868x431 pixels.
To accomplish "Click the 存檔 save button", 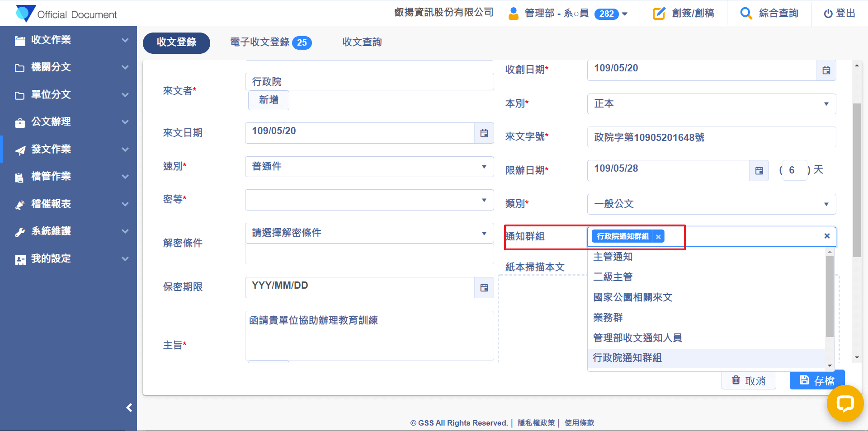I will [816, 381].
